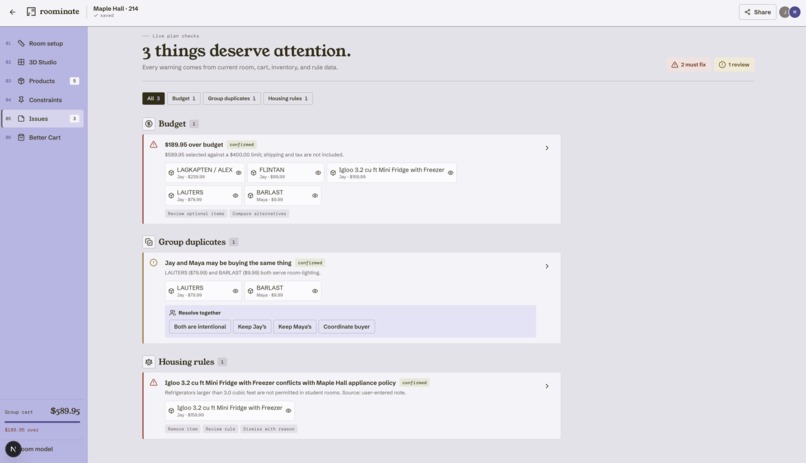The height and width of the screenshot is (463, 806).
Task: Click Compare alternatives button
Action: 259,214
